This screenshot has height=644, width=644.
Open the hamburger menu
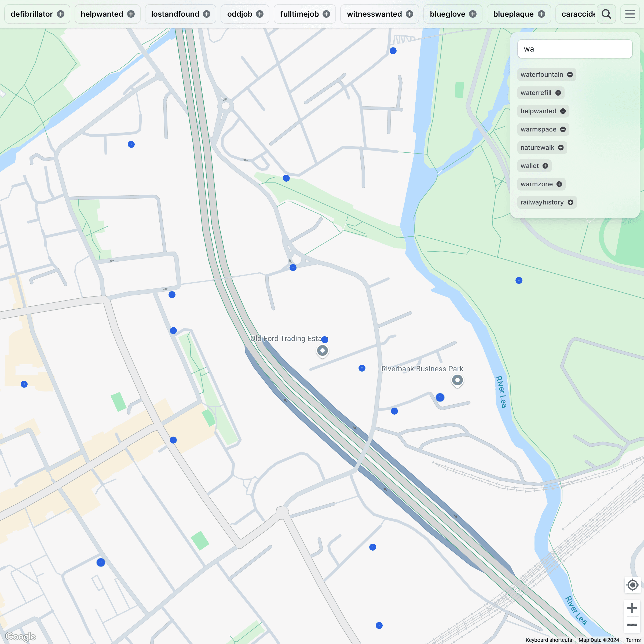[x=630, y=14]
